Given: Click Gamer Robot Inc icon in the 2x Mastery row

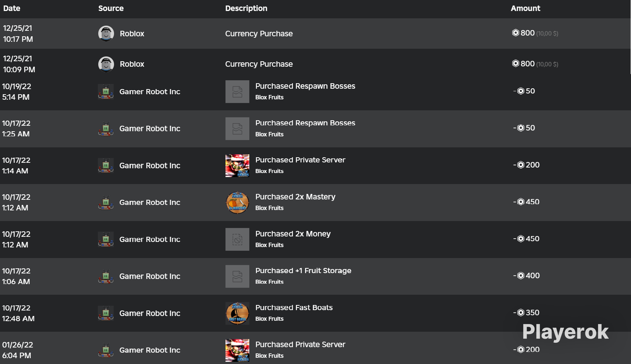Looking at the screenshot, I should point(106,202).
